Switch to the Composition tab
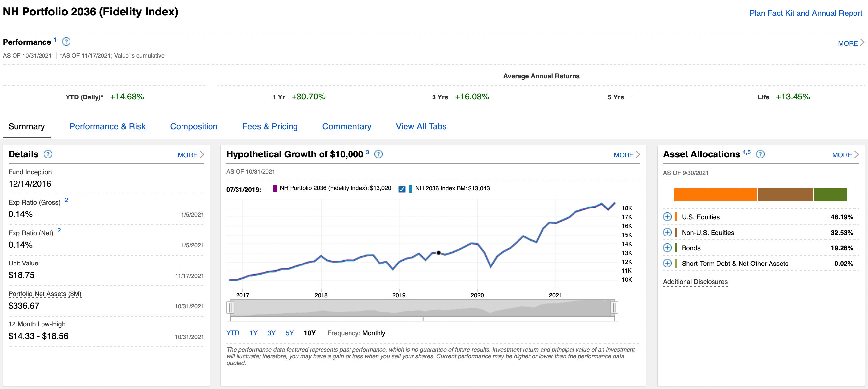 [194, 126]
